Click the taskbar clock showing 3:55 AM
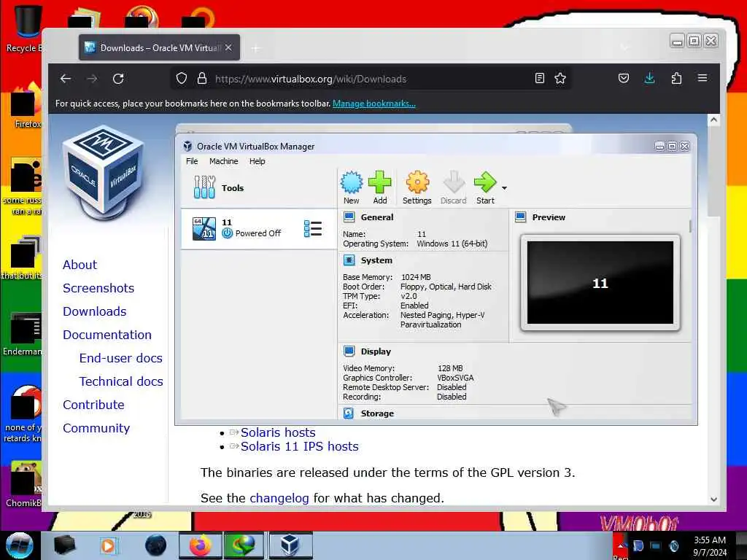The image size is (747, 560). pos(710,546)
